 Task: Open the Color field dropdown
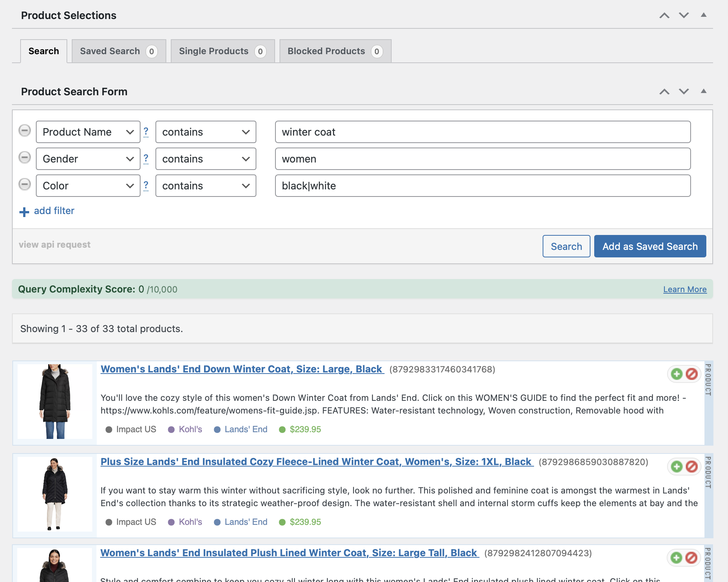coord(88,186)
